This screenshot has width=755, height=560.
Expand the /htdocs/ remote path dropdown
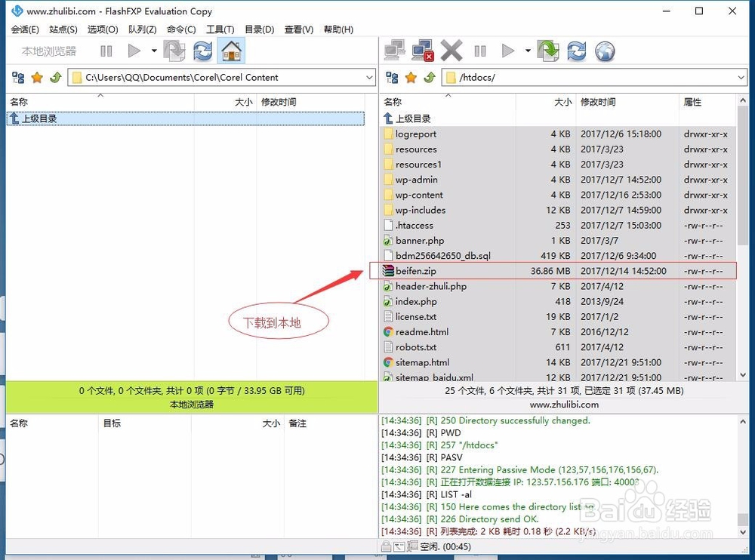tap(741, 77)
